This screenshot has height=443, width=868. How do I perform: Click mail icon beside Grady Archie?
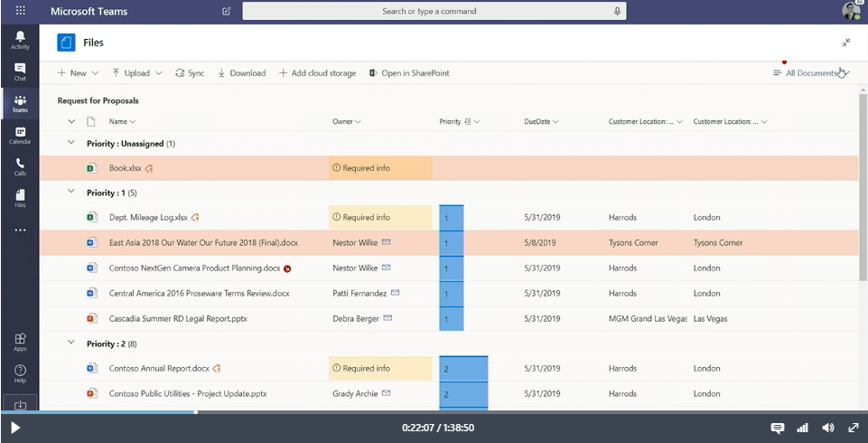(x=387, y=393)
